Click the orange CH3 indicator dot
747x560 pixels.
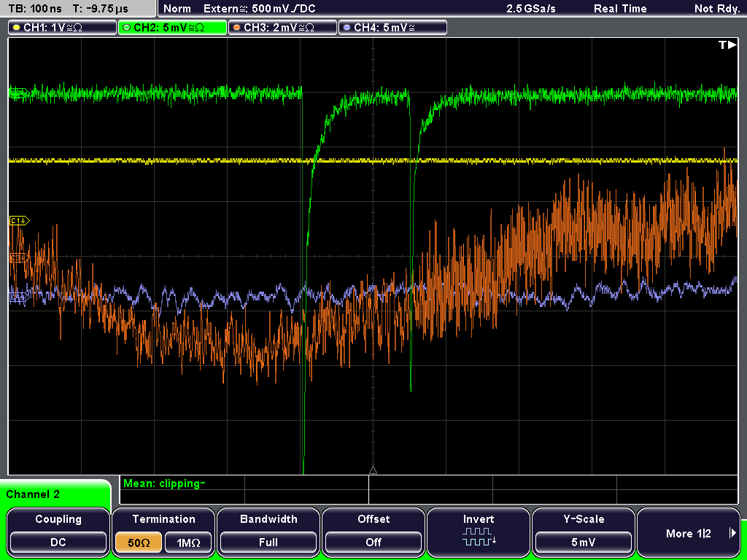[237, 28]
